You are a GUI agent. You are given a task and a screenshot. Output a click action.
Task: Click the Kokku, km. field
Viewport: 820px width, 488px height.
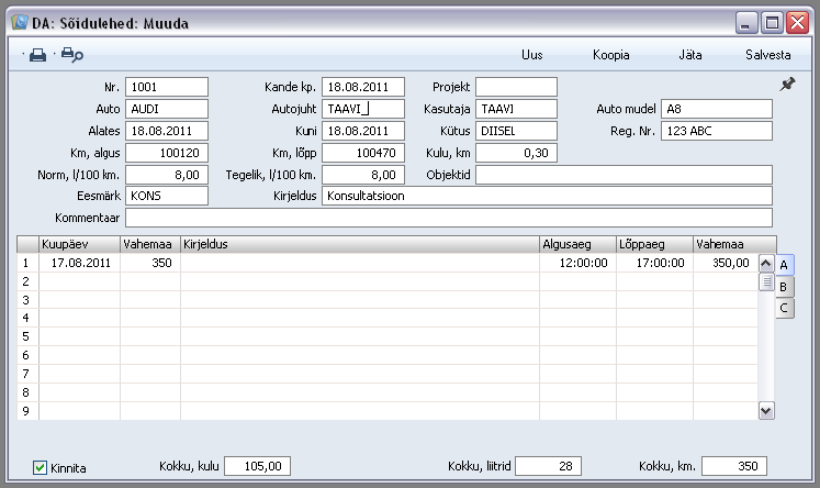[x=734, y=466]
